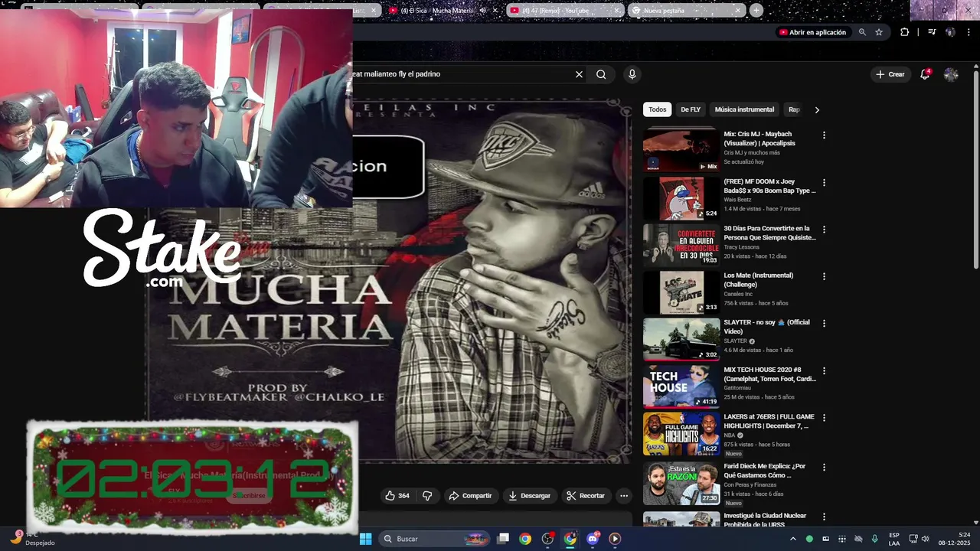Open more actions ellipsis below the video
The image size is (980, 551).
(x=624, y=496)
